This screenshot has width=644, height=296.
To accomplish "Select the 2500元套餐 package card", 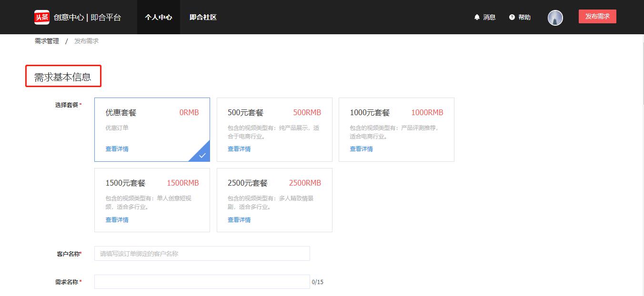I will point(274,200).
